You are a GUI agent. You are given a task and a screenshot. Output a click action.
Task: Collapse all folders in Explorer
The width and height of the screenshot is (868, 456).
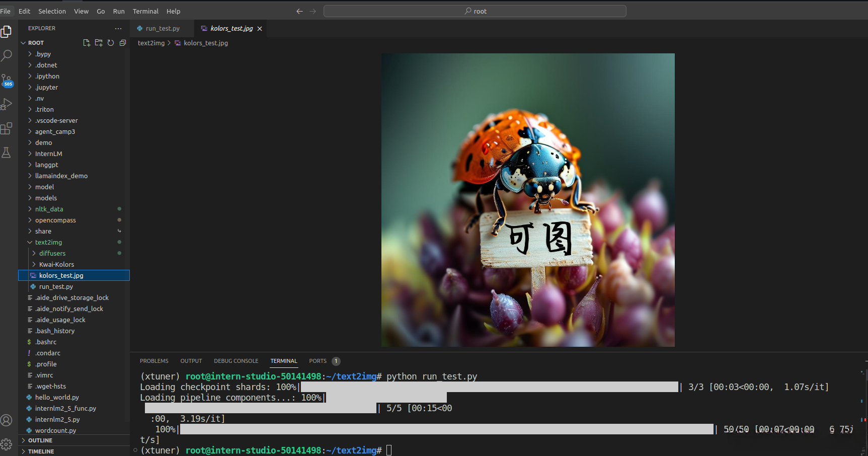[123, 43]
